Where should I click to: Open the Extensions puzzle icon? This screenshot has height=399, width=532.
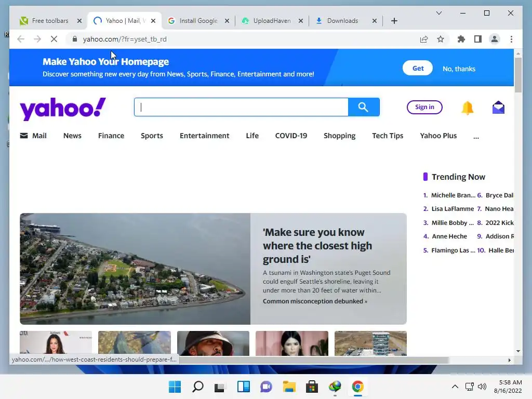coord(461,39)
